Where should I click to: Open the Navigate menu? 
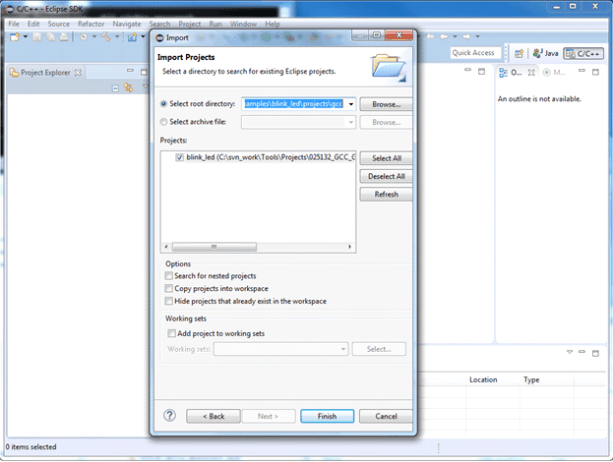127,24
